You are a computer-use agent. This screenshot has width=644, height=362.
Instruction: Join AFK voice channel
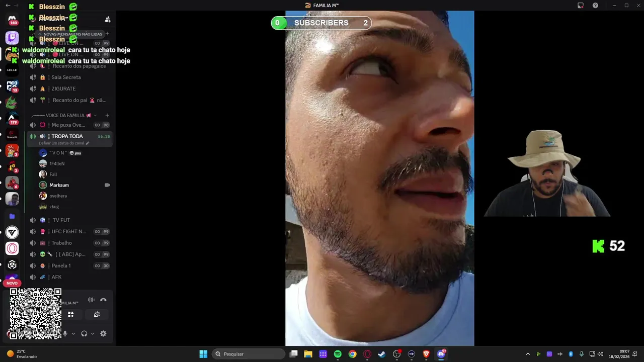(70, 277)
